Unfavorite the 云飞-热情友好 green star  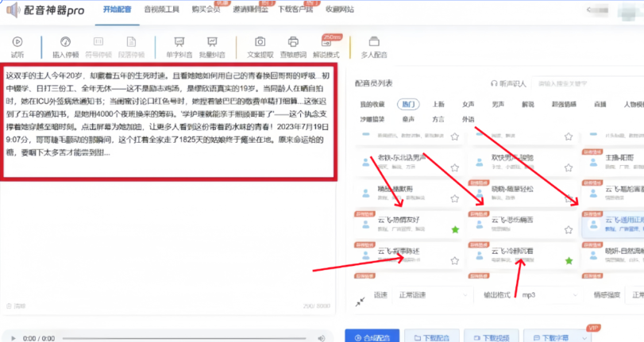tap(455, 230)
